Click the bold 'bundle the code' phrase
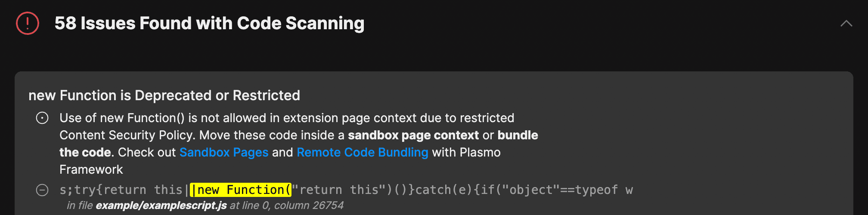The image size is (868, 215). tap(518, 135)
